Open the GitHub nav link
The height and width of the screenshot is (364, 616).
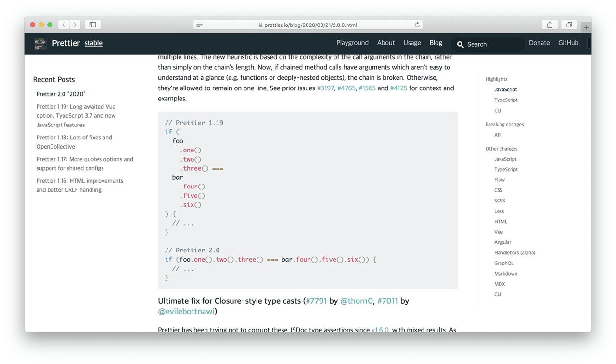tap(568, 43)
